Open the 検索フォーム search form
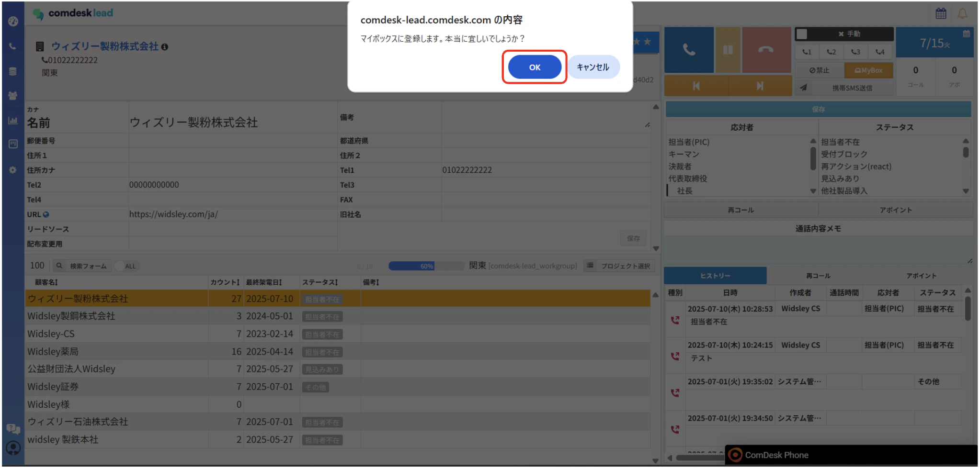Viewport: 980px width, 468px height. tap(82, 266)
